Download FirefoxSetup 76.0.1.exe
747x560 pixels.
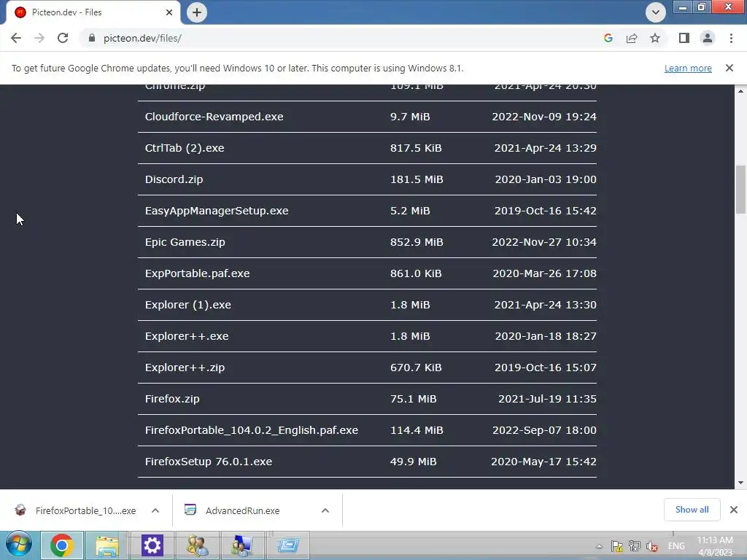208,462
